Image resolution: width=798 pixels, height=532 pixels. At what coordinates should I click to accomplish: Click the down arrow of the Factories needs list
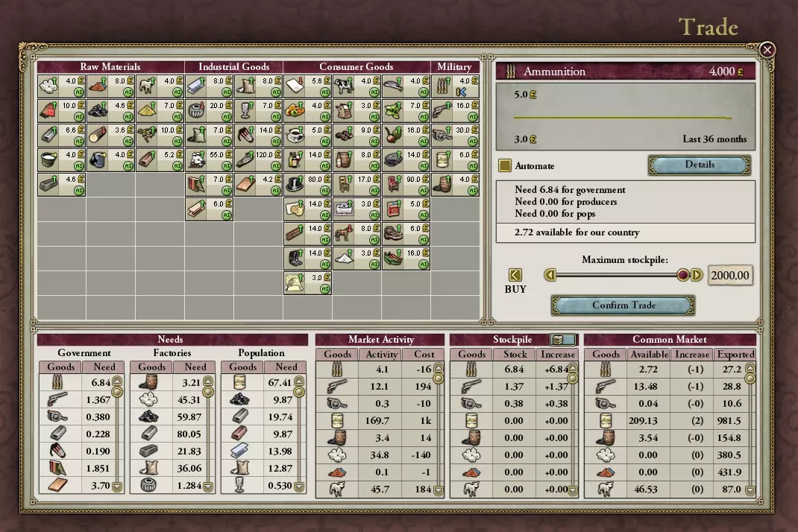click(208, 487)
